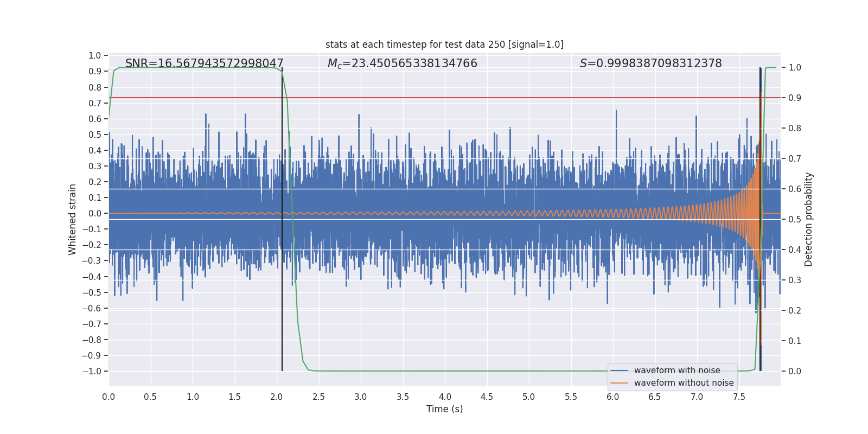Click the 3.5 tick on the Time axis
This screenshot has height=434, width=868.
[x=403, y=397]
